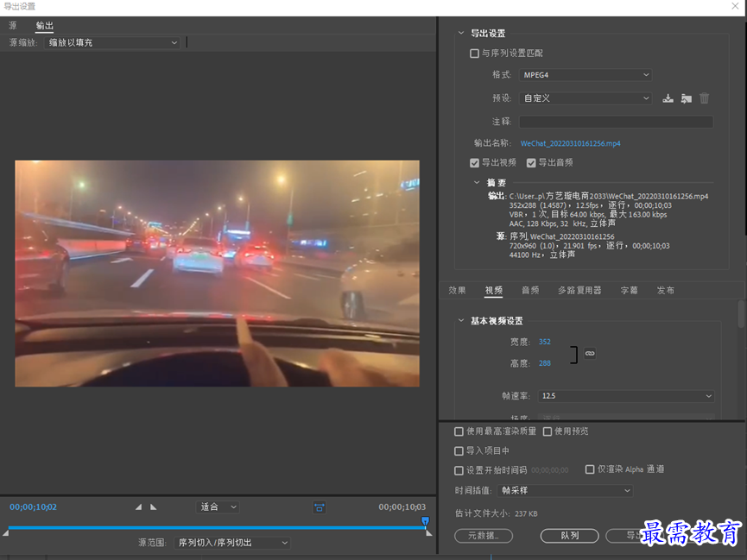Close the export settings dialog
This screenshot has height=560, width=747.
[735, 6]
